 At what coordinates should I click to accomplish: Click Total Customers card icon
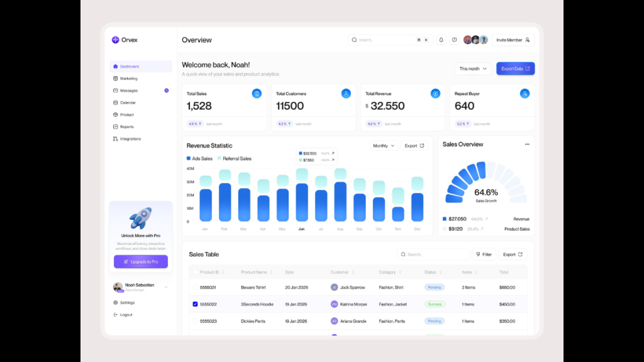(x=347, y=94)
